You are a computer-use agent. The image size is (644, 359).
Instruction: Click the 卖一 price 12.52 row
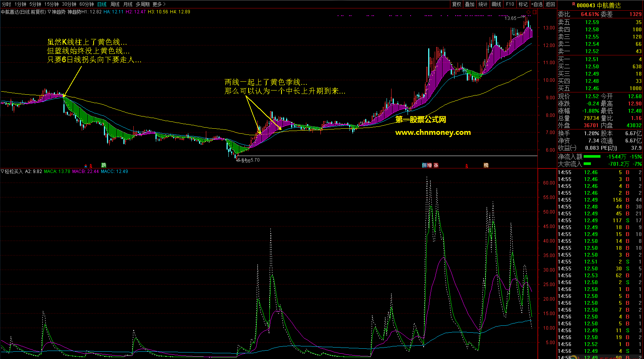[x=600, y=51]
